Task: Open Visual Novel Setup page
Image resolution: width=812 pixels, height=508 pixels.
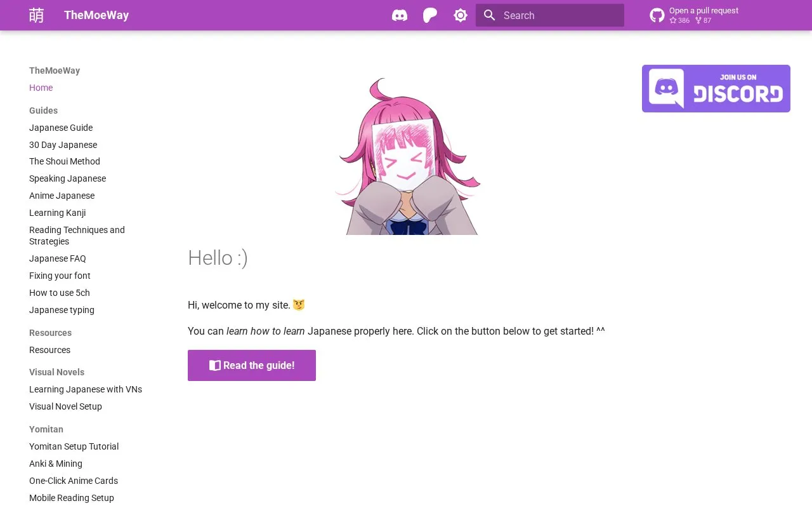Action: (65, 406)
